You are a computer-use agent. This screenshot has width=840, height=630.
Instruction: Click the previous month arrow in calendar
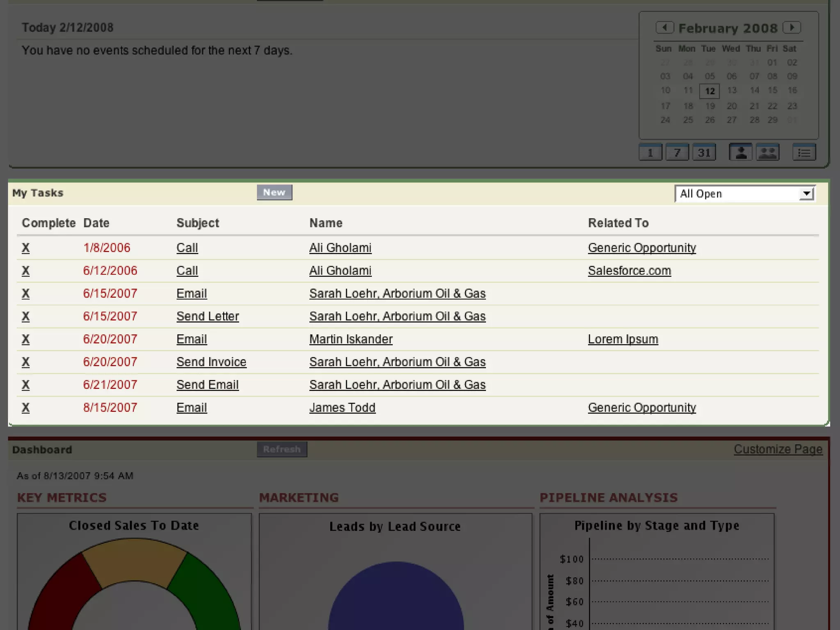664,27
